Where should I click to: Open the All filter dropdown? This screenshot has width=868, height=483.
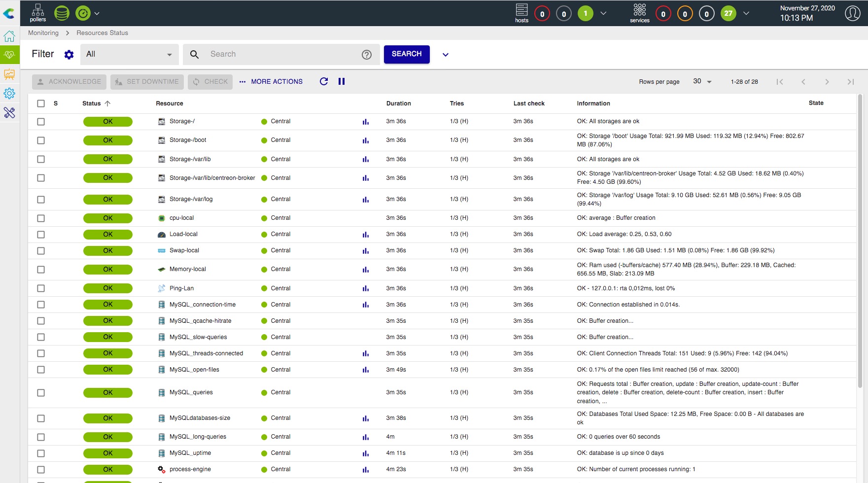pos(129,54)
